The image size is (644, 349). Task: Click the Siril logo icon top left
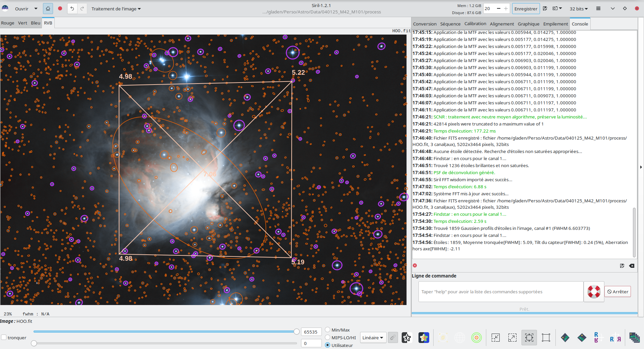pyautogui.click(x=5, y=9)
